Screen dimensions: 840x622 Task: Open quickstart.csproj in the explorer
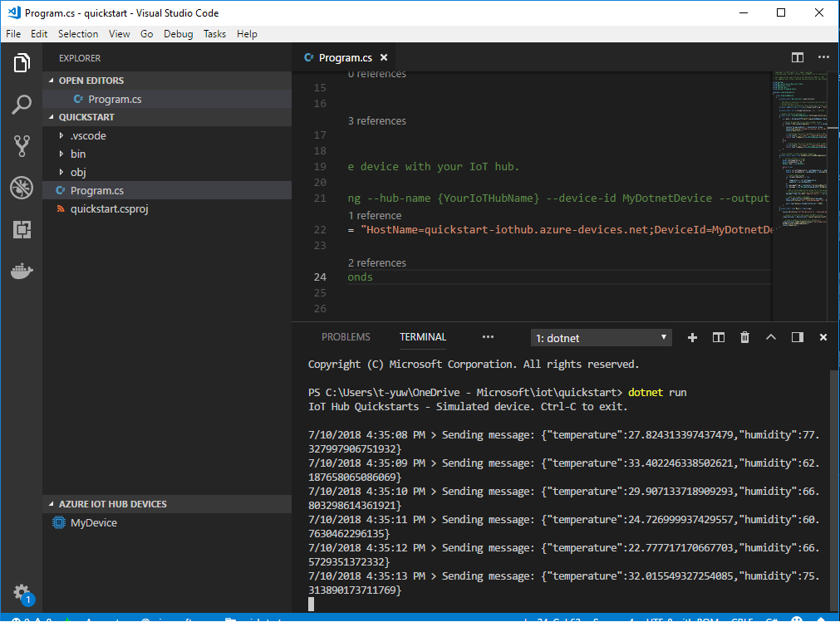[167, 208]
